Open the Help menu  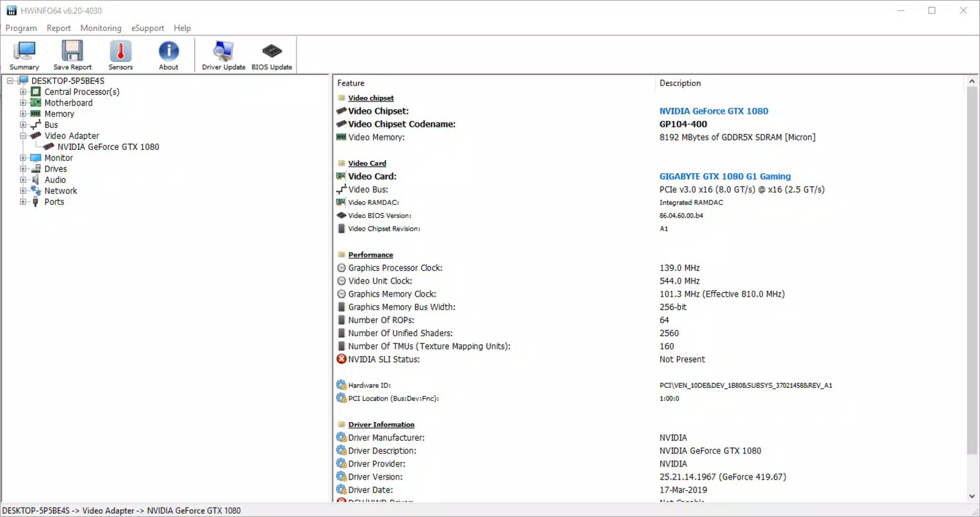click(182, 28)
